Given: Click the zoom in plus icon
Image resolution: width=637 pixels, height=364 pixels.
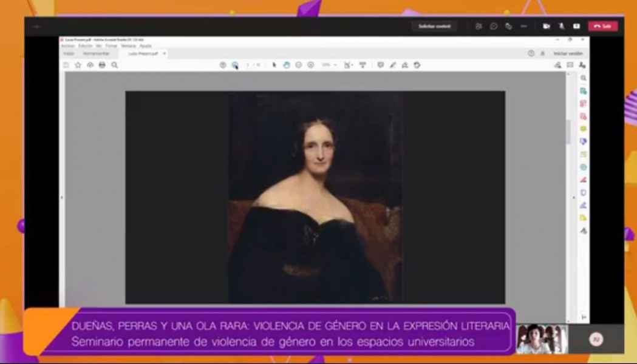Looking at the screenshot, I should 311,65.
